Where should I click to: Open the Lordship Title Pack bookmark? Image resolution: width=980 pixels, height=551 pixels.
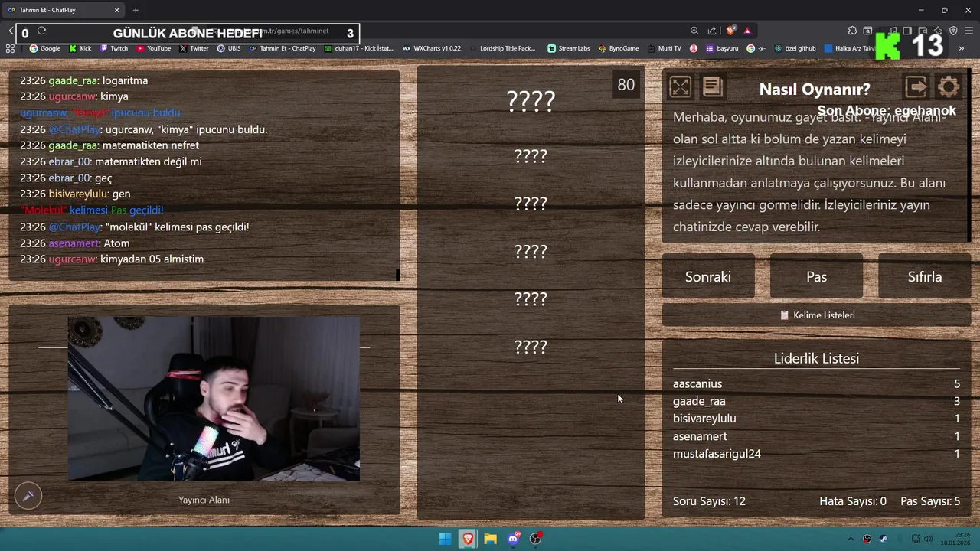coord(502,48)
